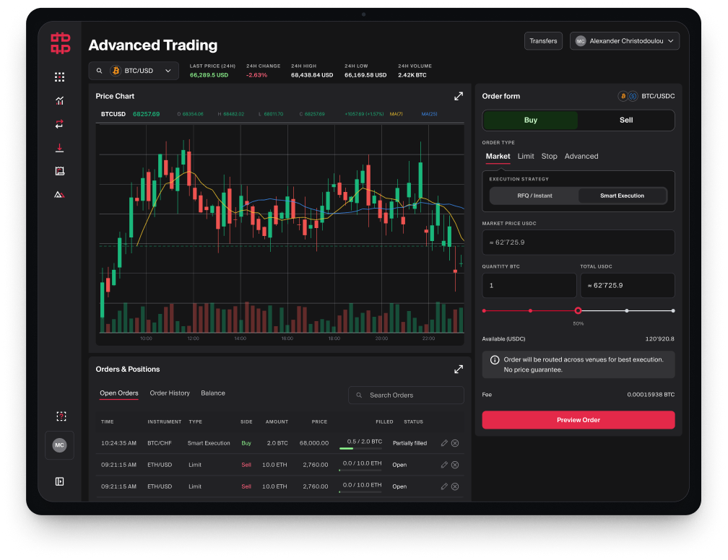
Task: Click the download arrow sidebar icon
Action: point(59,147)
